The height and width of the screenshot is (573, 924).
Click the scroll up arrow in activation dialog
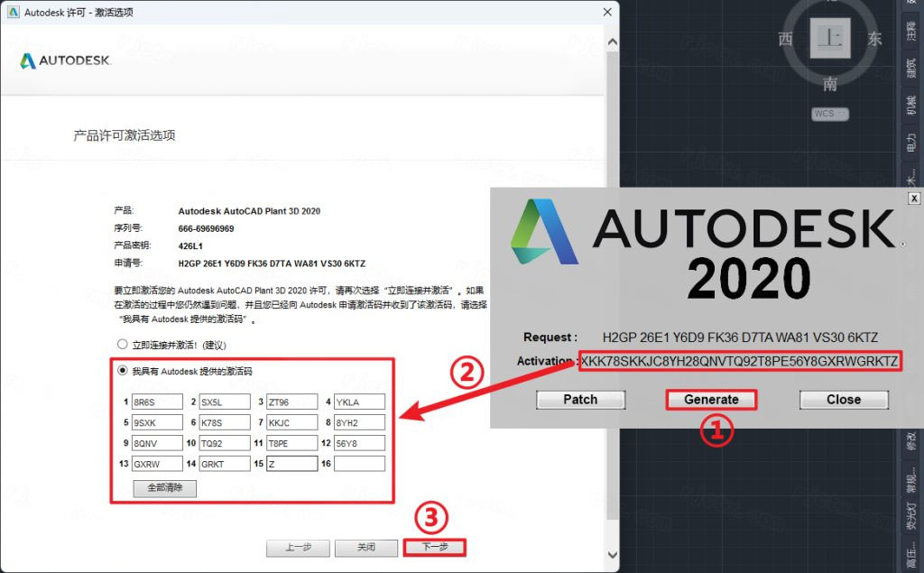[613, 42]
